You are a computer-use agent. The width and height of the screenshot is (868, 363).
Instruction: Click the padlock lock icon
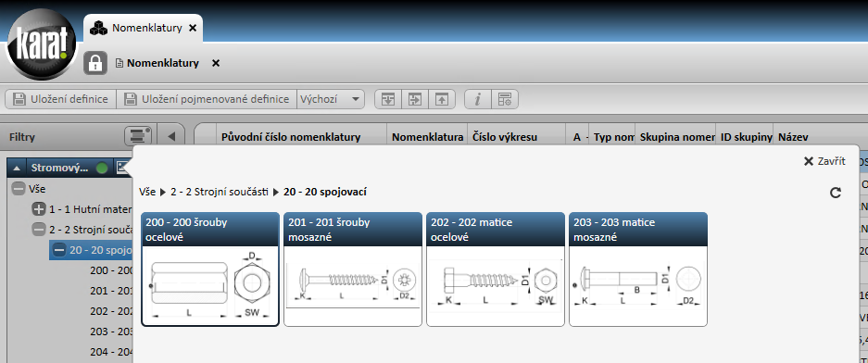pos(95,63)
